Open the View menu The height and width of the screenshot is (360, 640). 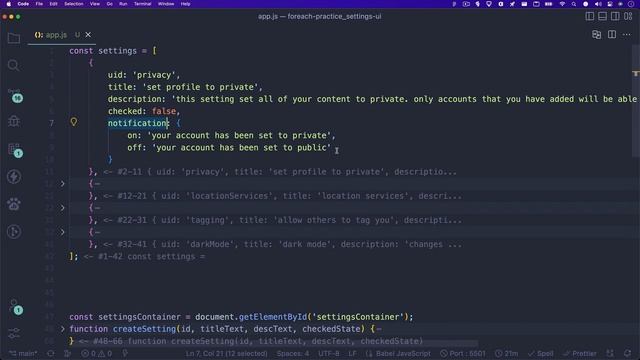(x=95, y=4)
